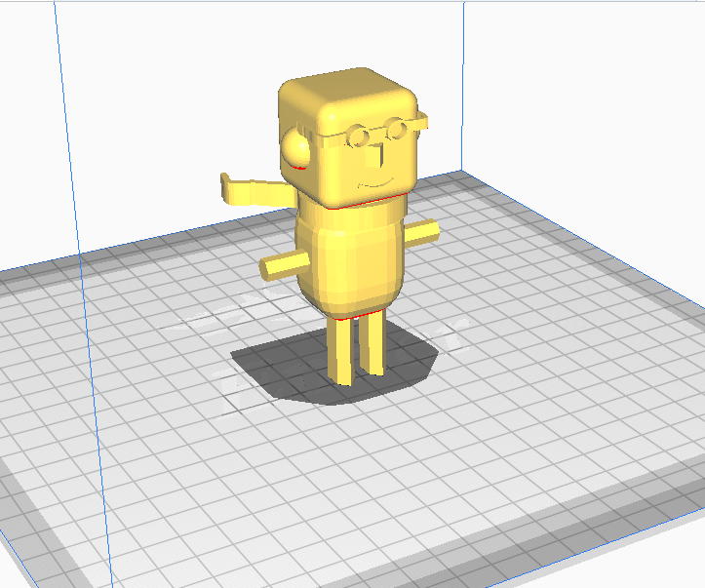
Task: Click the figure's front leg
Action: (x=342, y=351)
